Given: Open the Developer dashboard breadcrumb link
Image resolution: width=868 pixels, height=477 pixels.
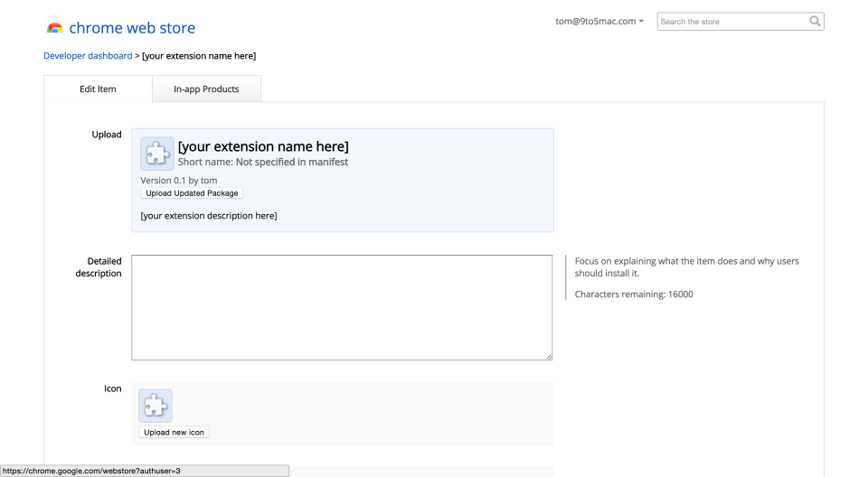Looking at the screenshot, I should point(88,56).
